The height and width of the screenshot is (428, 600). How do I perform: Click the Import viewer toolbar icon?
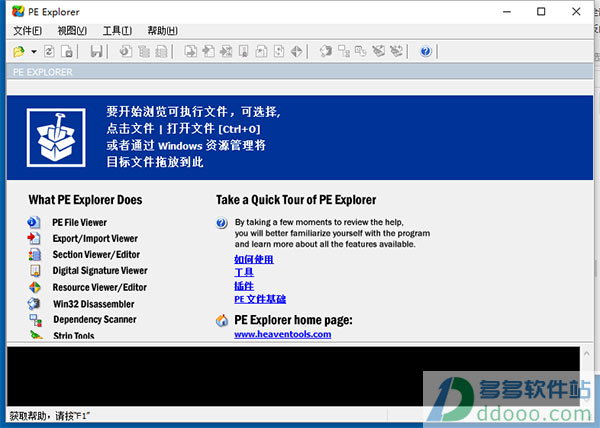(x=209, y=51)
